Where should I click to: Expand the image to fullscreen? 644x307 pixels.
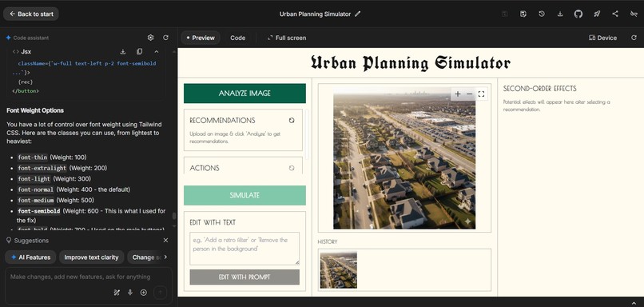481,94
